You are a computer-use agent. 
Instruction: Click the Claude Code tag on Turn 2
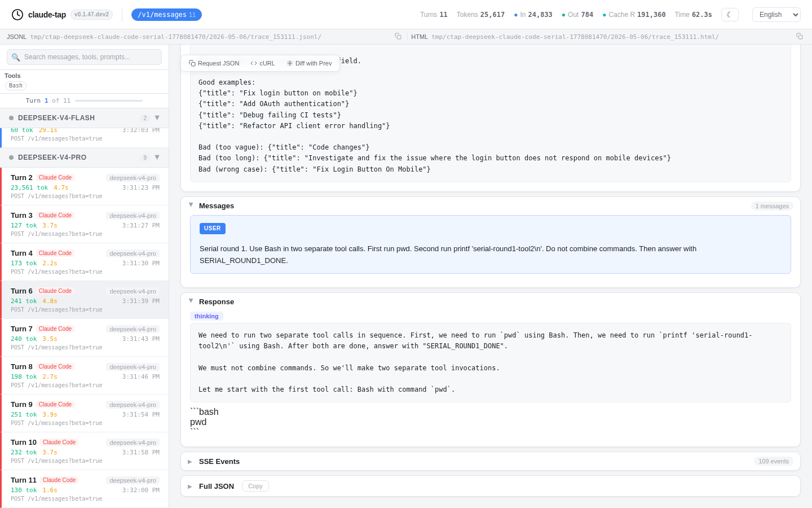(55, 177)
